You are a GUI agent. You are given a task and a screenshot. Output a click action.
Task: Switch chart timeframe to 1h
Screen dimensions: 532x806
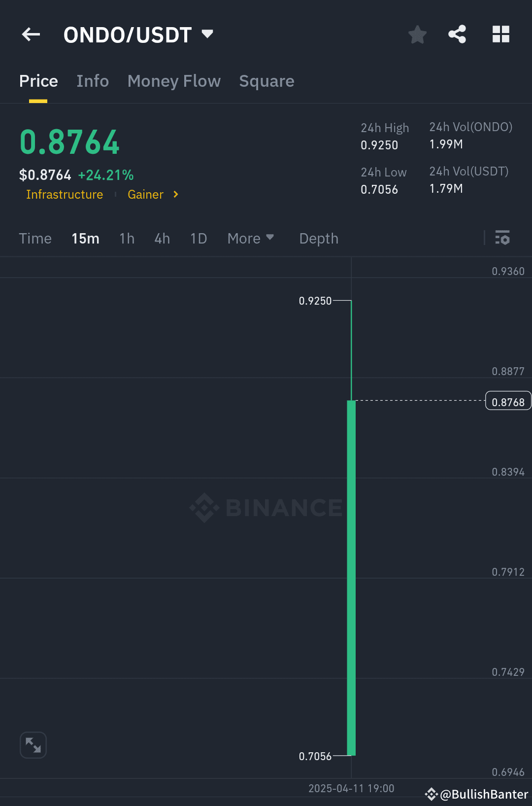[127, 238]
